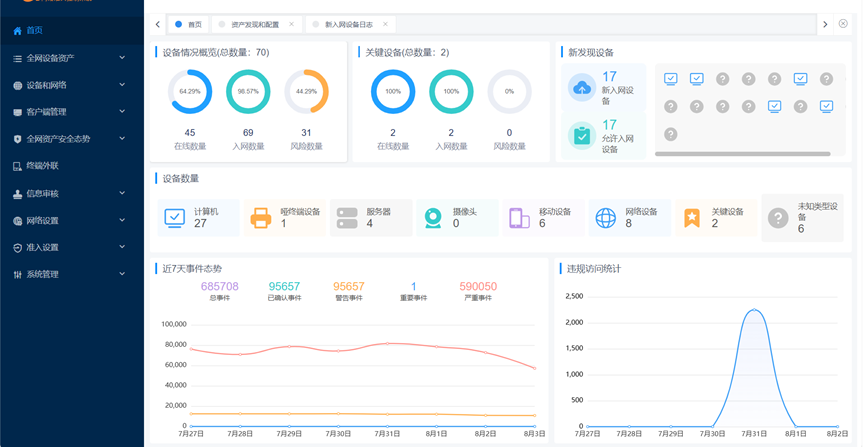Click the close-all-tabs circled X icon
This screenshot has height=447, width=864.
pos(843,24)
